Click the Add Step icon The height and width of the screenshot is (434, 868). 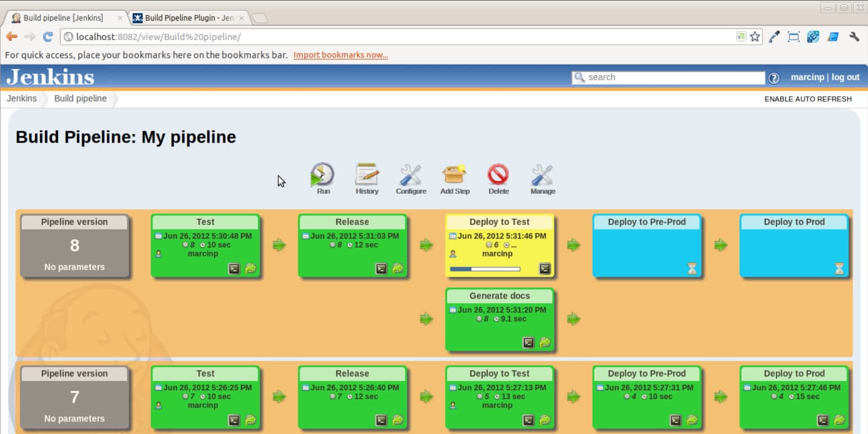click(x=455, y=175)
